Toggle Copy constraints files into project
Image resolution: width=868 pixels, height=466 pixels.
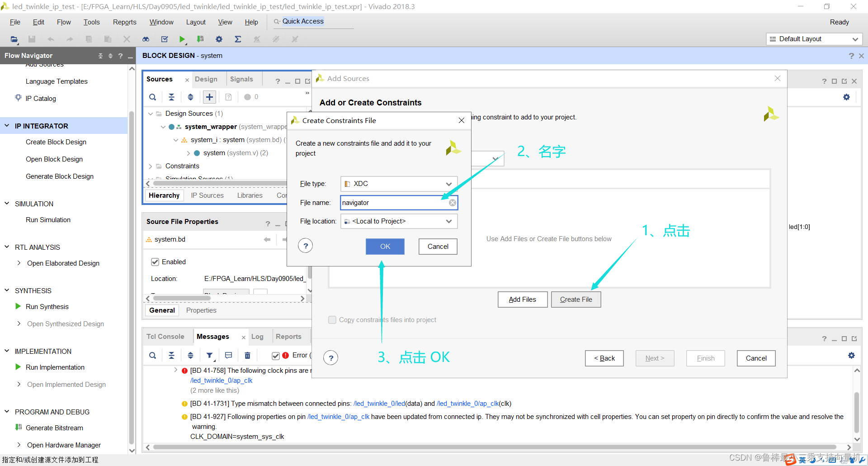point(332,320)
